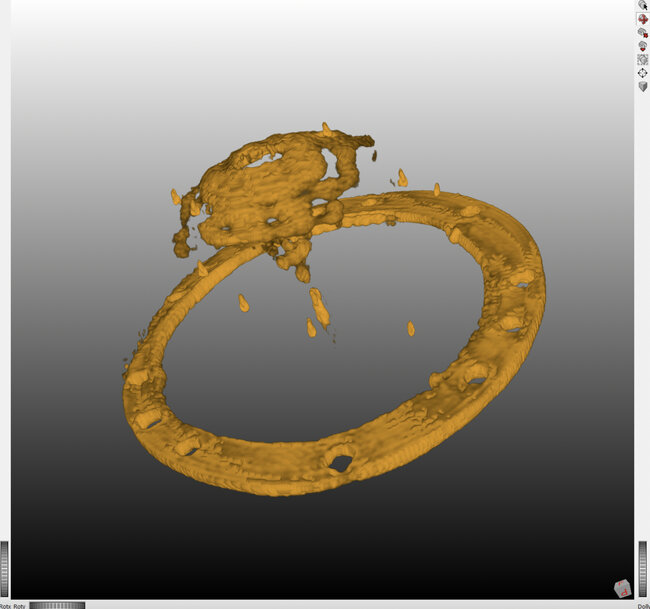Activate the crosshair seek target icon
650x609 pixels.
(x=643, y=73)
